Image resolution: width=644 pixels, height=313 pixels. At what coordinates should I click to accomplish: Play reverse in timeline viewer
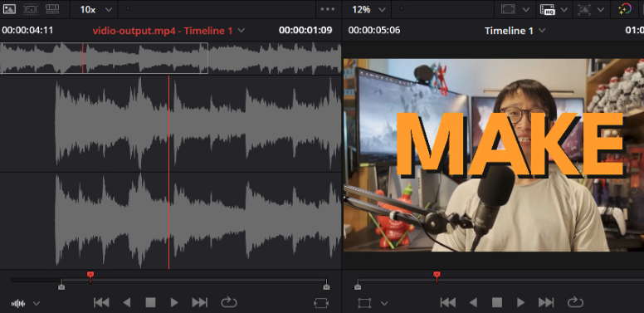[x=473, y=303]
